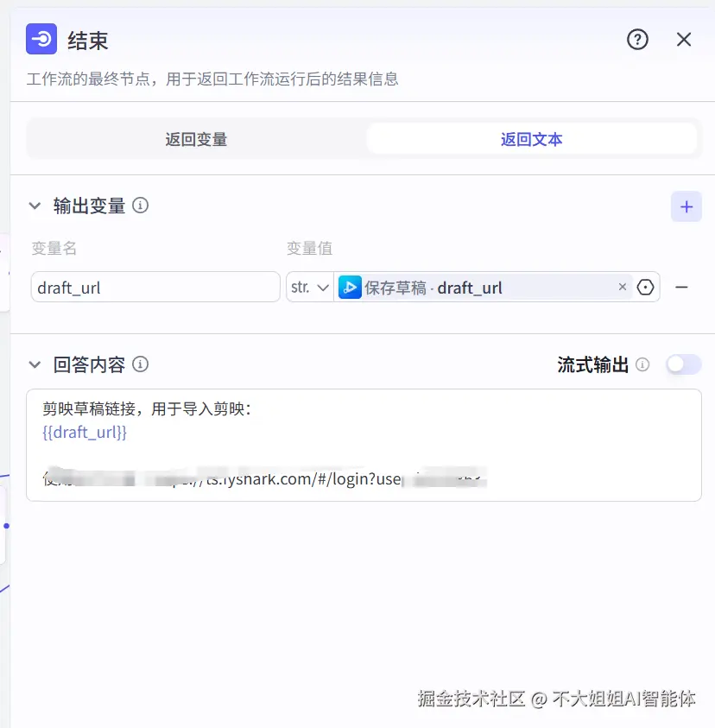The width and height of the screenshot is (715, 728).
Task: Enable the 流式输出 streaming toggle
Action: click(683, 364)
